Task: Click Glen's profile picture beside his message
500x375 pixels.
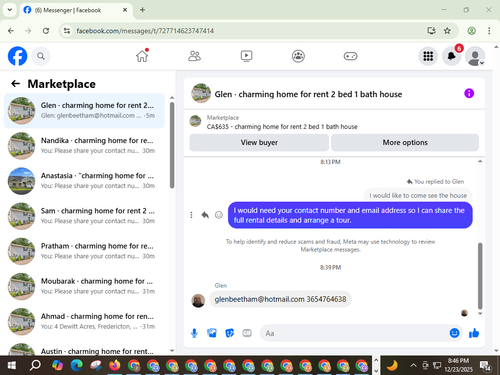Action: point(198,301)
